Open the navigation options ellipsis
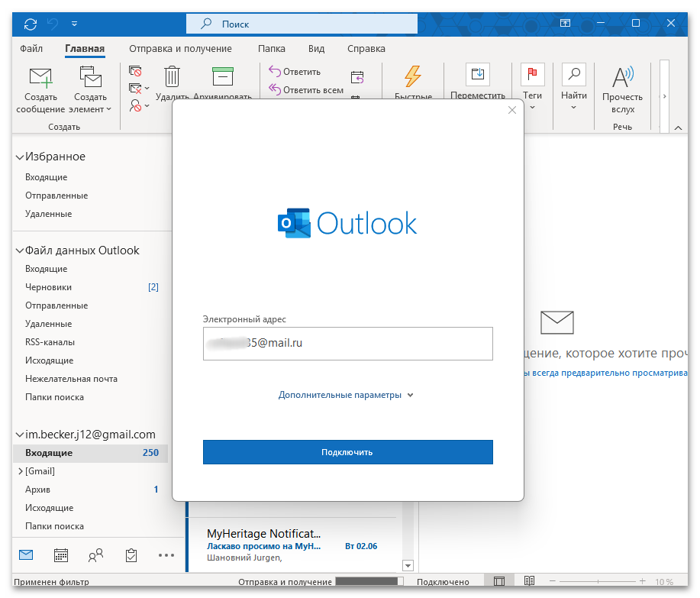Image resolution: width=700 pixels, height=598 pixels. (166, 555)
